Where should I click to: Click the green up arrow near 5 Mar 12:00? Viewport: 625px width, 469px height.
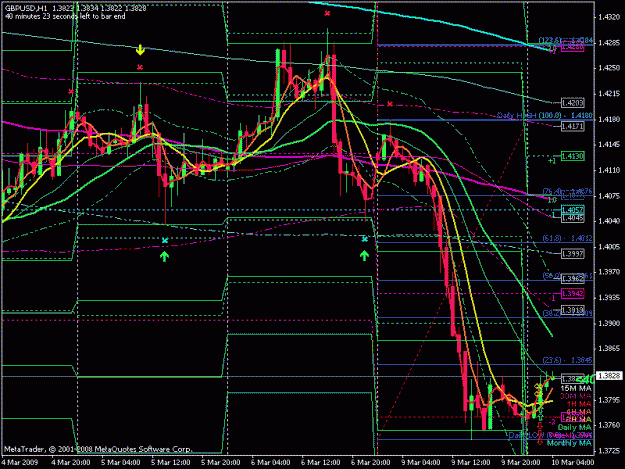click(x=164, y=256)
